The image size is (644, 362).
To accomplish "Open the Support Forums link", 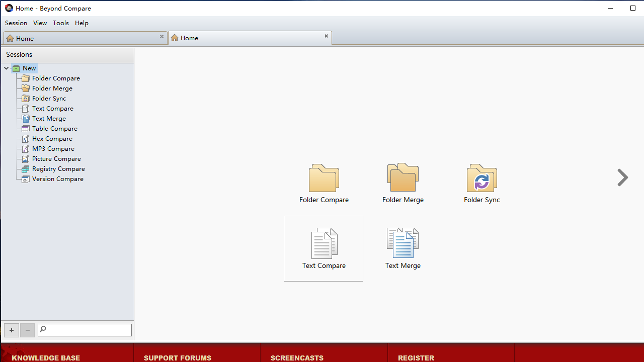I will [177, 357].
